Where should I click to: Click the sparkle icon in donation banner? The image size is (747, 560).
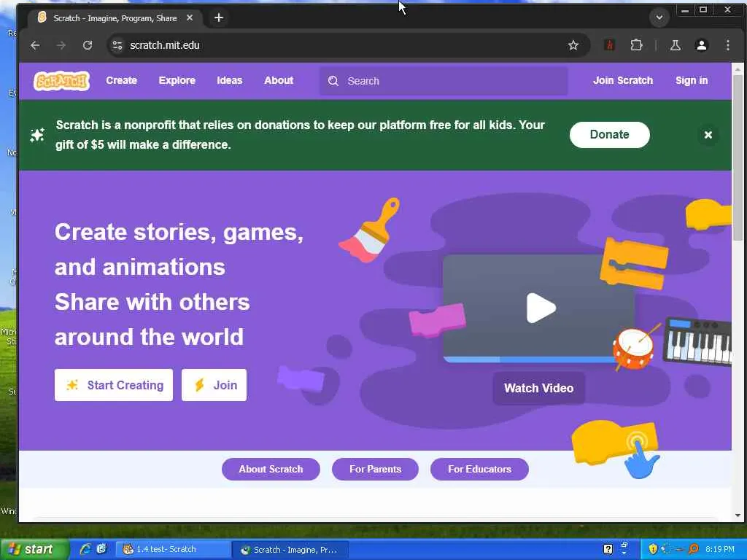(38, 135)
